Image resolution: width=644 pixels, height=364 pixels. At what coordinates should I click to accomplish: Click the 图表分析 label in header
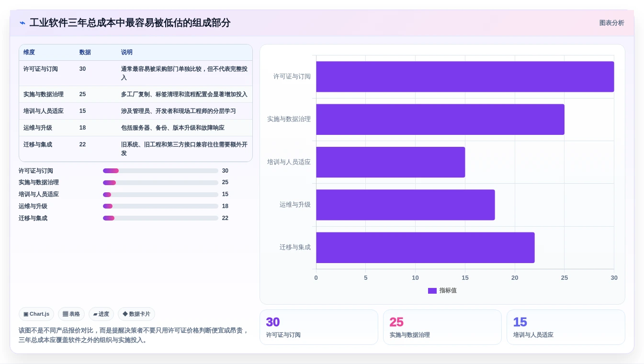(611, 23)
